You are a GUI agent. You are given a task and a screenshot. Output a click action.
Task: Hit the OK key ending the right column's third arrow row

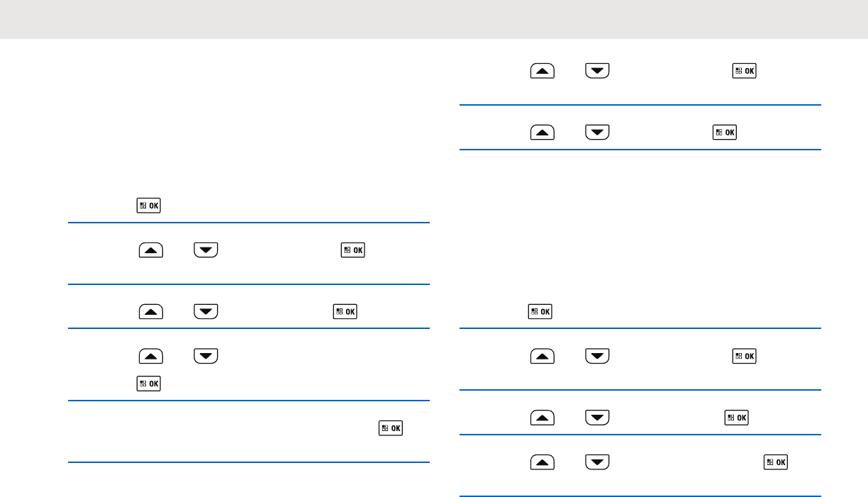tap(745, 355)
